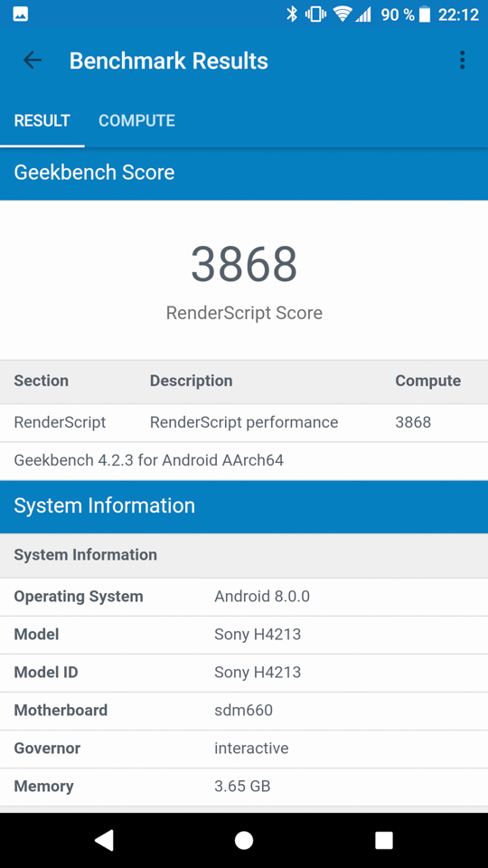Tap the Description column header

coord(191,381)
